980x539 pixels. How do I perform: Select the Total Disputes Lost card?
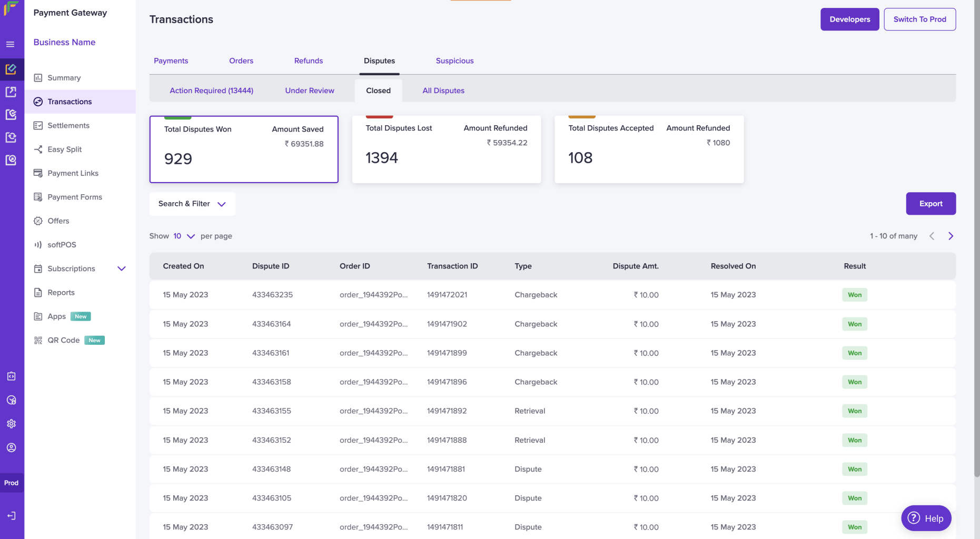click(446, 149)
